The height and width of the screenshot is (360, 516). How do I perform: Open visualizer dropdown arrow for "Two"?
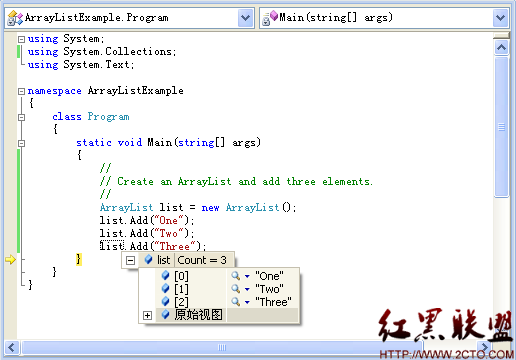point(247,289)
